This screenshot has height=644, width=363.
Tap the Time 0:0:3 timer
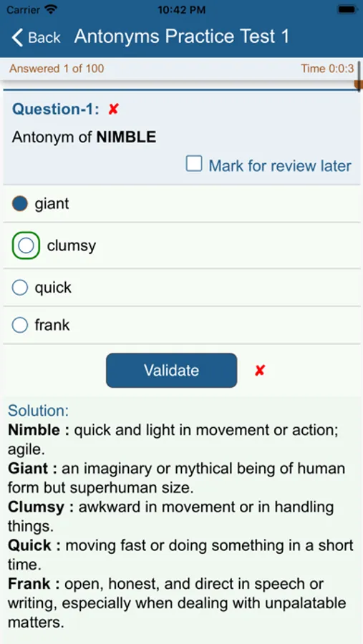[x=327, y=69]
